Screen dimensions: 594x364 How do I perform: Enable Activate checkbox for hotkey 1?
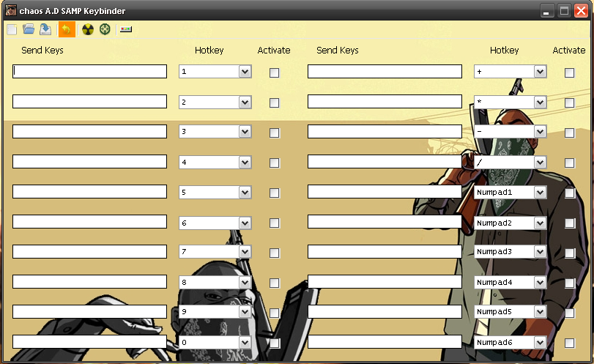(x=274, y=73)
